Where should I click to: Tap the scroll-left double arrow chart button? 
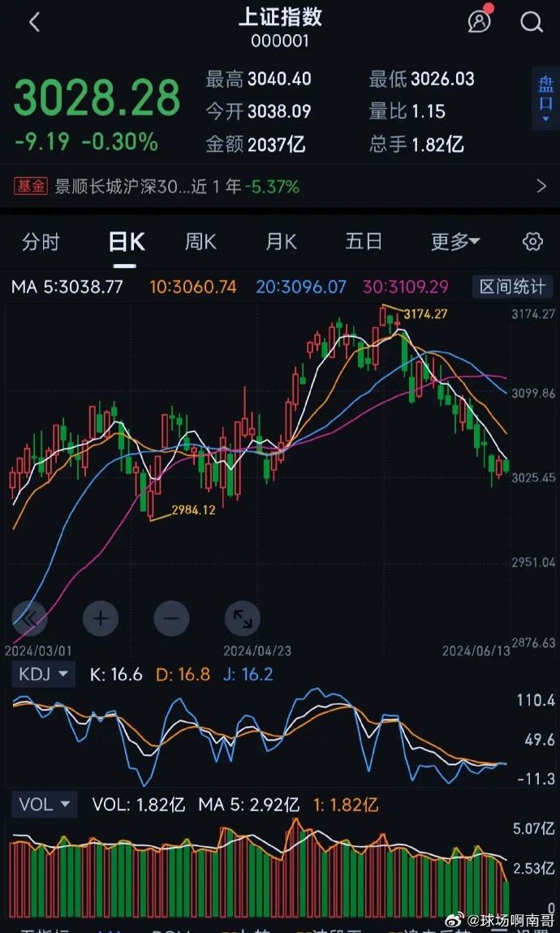point(30,618)
